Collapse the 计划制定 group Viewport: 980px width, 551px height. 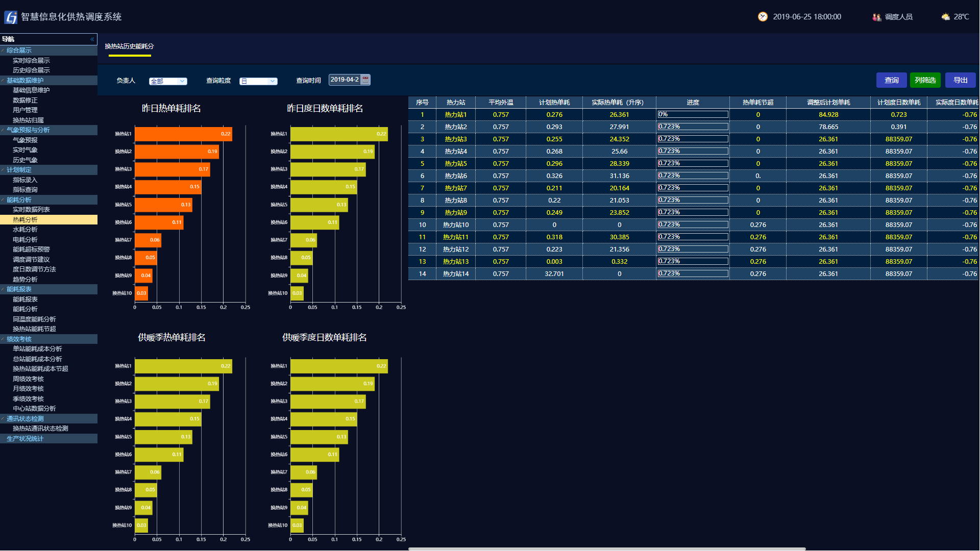click(3, 170)
